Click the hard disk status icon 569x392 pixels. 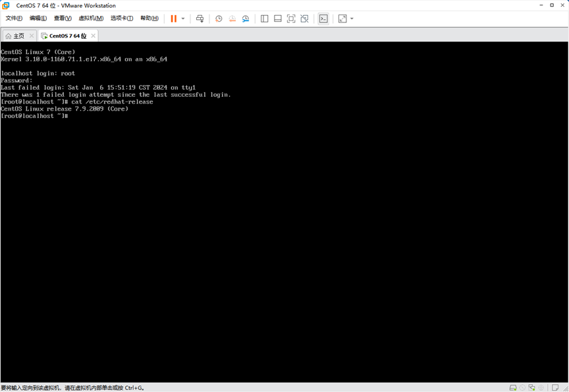(513, 387)
